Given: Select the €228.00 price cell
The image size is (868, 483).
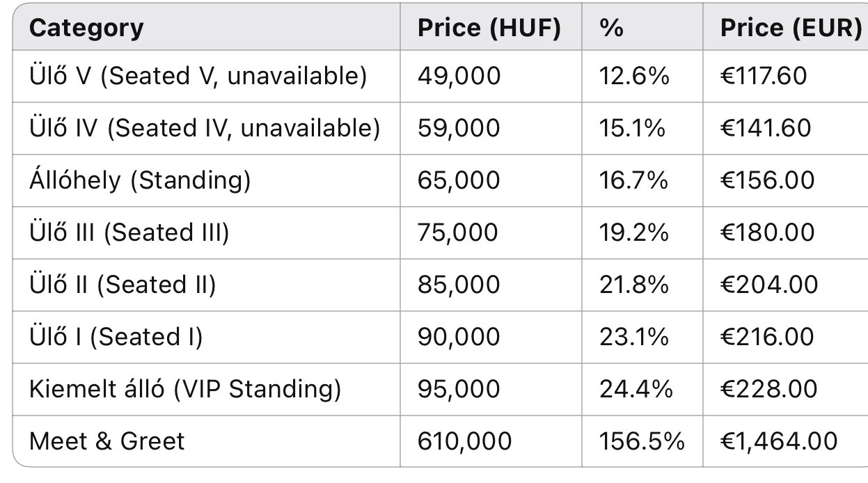Looking at the screenshot, I should pyautogui.click(x=768, y=389).
